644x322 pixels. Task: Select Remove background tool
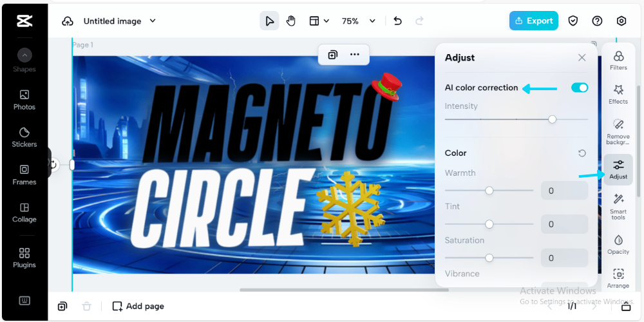coord(618,132)
